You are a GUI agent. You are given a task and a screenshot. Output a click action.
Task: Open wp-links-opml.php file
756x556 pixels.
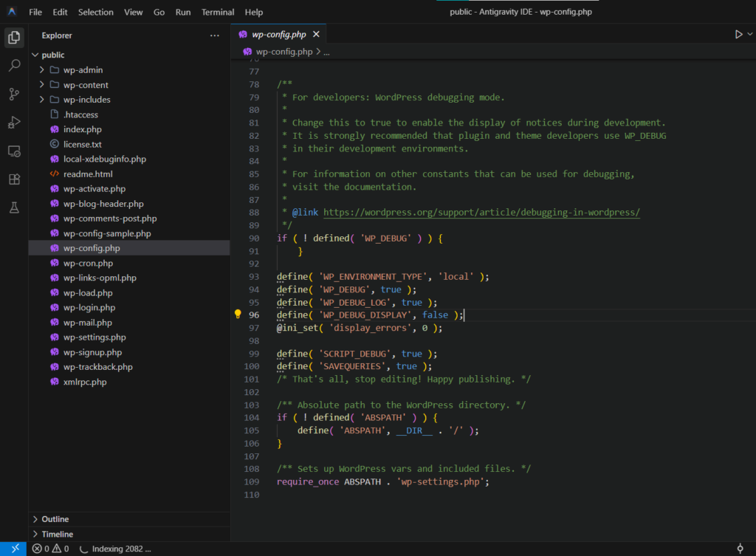click(x=129, y=278)
